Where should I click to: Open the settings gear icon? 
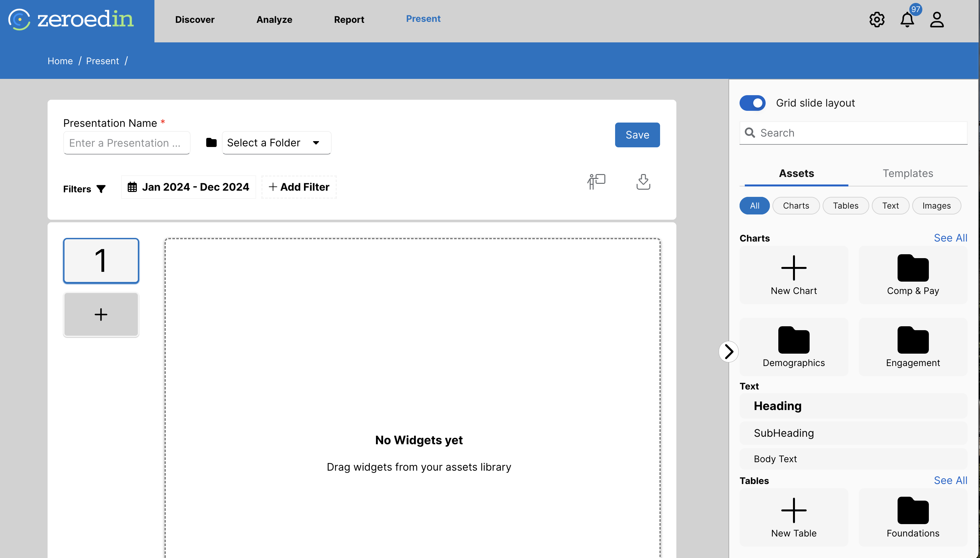point(877,20)
